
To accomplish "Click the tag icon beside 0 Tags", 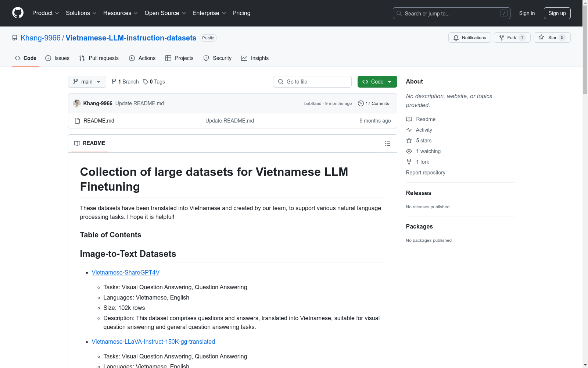I will coord(146,82).
